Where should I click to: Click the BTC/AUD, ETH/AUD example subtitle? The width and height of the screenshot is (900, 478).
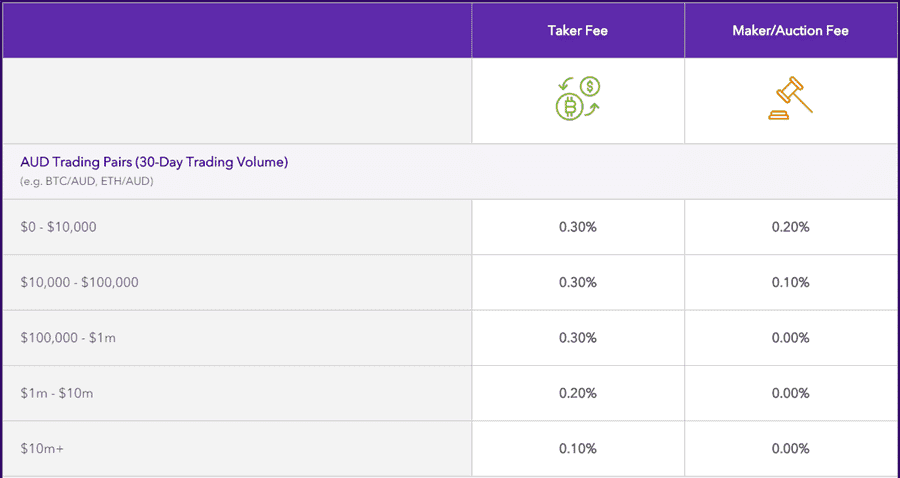point(86,181)
